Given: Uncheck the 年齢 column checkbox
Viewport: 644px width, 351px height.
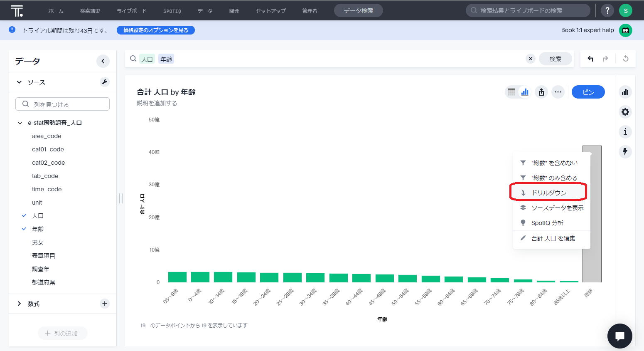Looking at the screenshot, I should (x=24, y=228).
